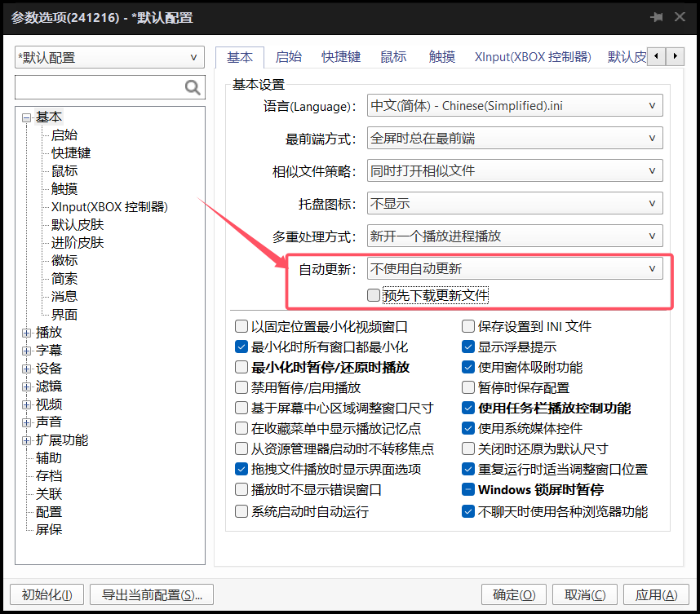The width and height of the screenshot is (700, 614).
Task: Click the 初始化(I) button
Action: [x=47, y=594]
